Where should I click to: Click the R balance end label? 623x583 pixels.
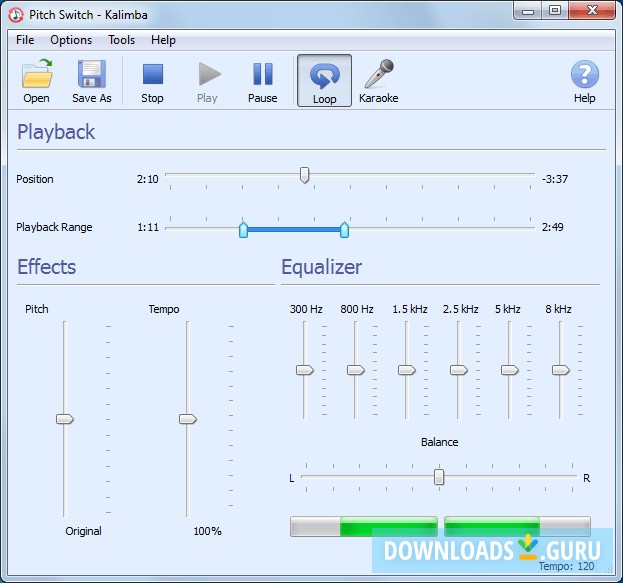586,478
